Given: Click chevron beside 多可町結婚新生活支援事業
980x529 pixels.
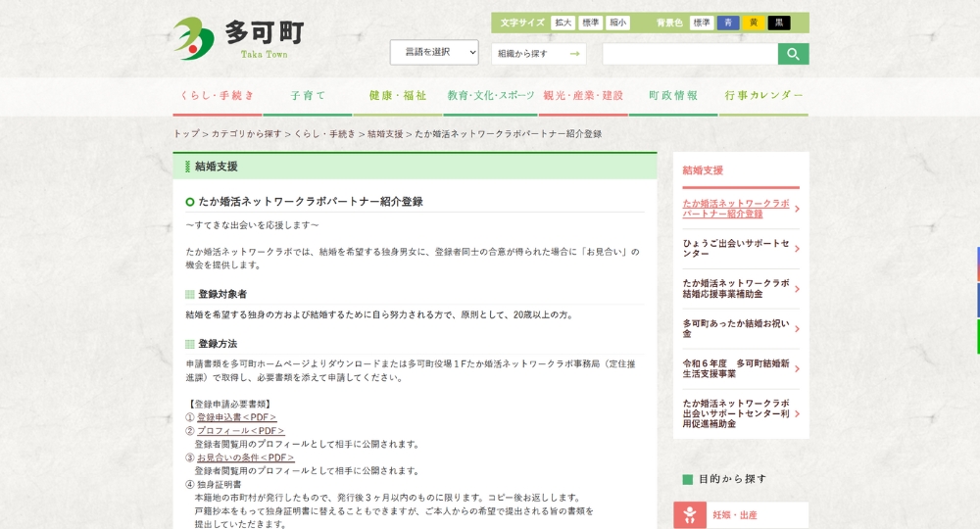Looking at the screenshot, I should (797, 368).
